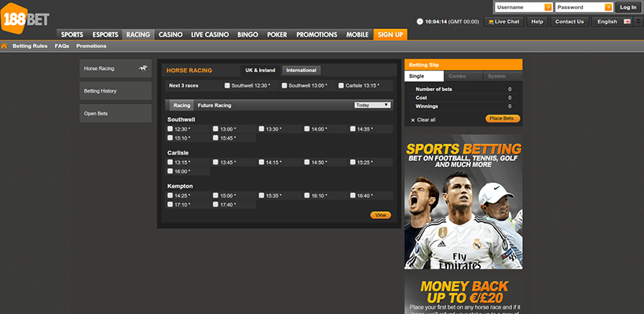The height and width of the screenshot is (314, 644).
Task: Select the Southwell 15:10 race checkbox
Action: tap(170, 138)
